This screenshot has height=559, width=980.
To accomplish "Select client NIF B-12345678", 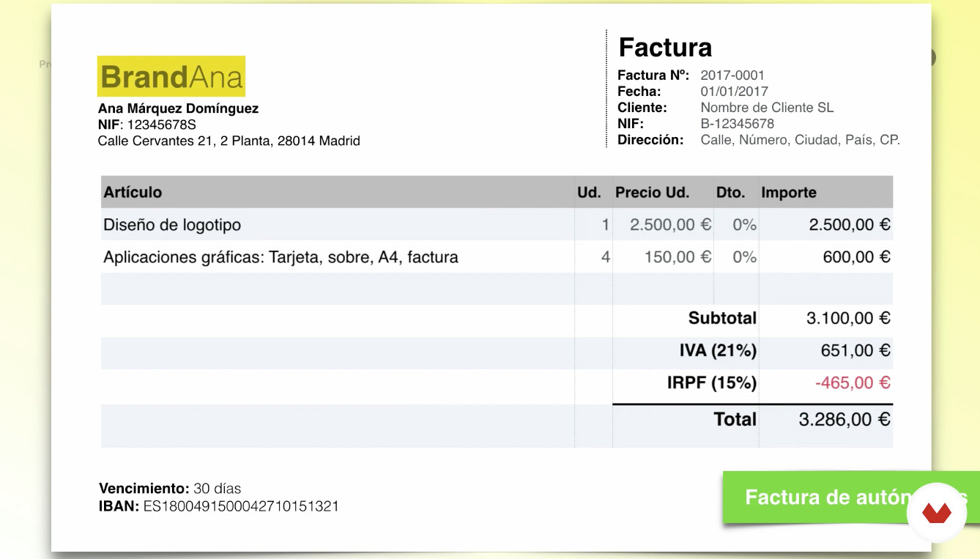I will point(738,124).
